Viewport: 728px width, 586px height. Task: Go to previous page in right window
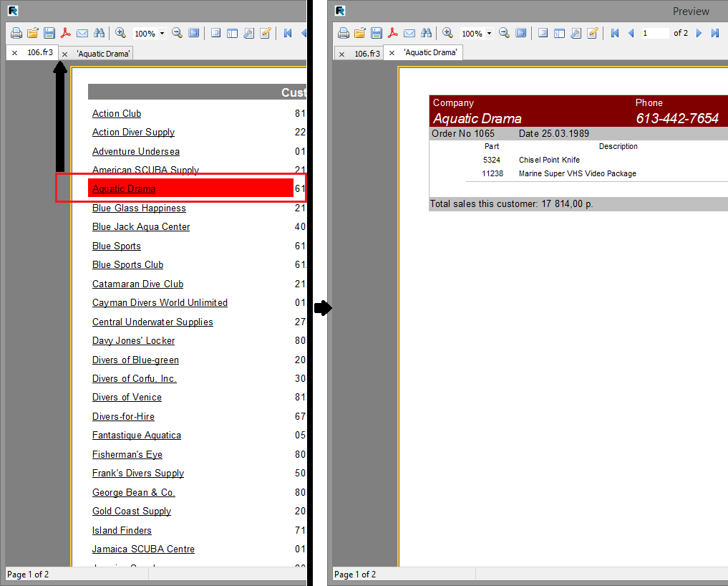coord(631,33)
